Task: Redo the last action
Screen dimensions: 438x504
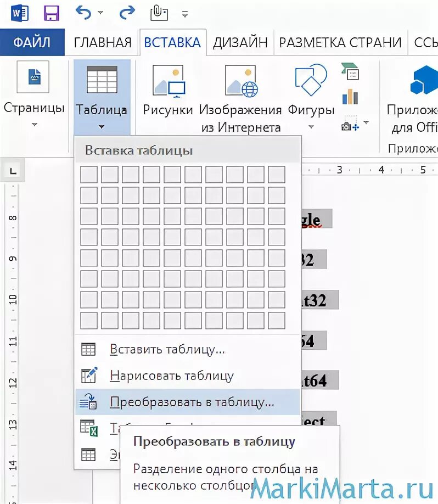Action: click(127, 13)
